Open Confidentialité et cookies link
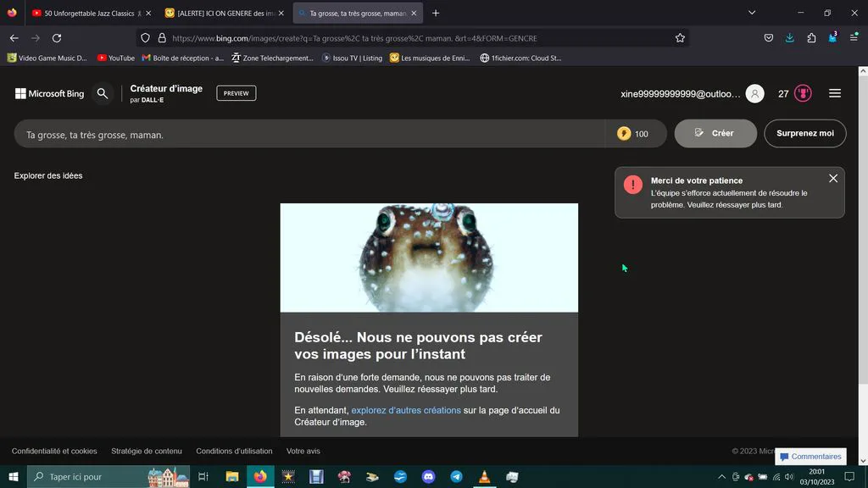 click(x=54, y=451)
